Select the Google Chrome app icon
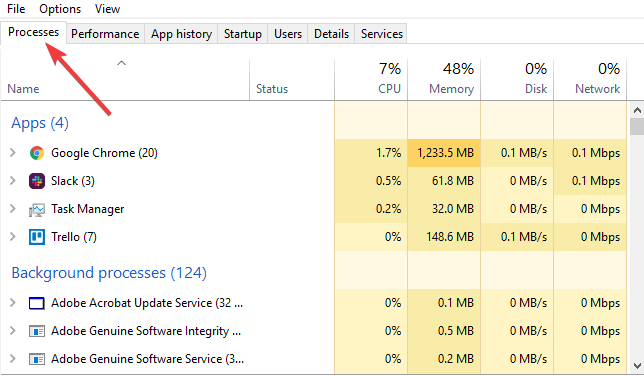The height and width of the screenshot is (376, 644). (x=37, y=153)
